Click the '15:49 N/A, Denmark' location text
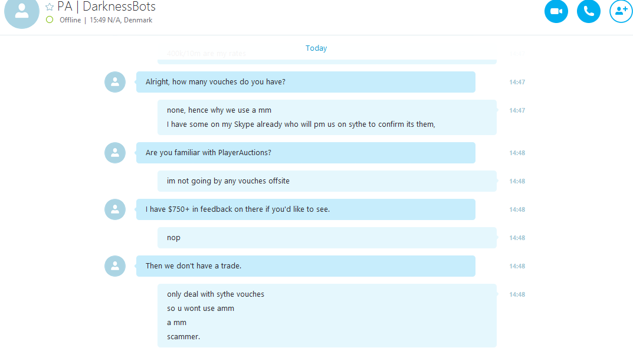 point(121,20)
